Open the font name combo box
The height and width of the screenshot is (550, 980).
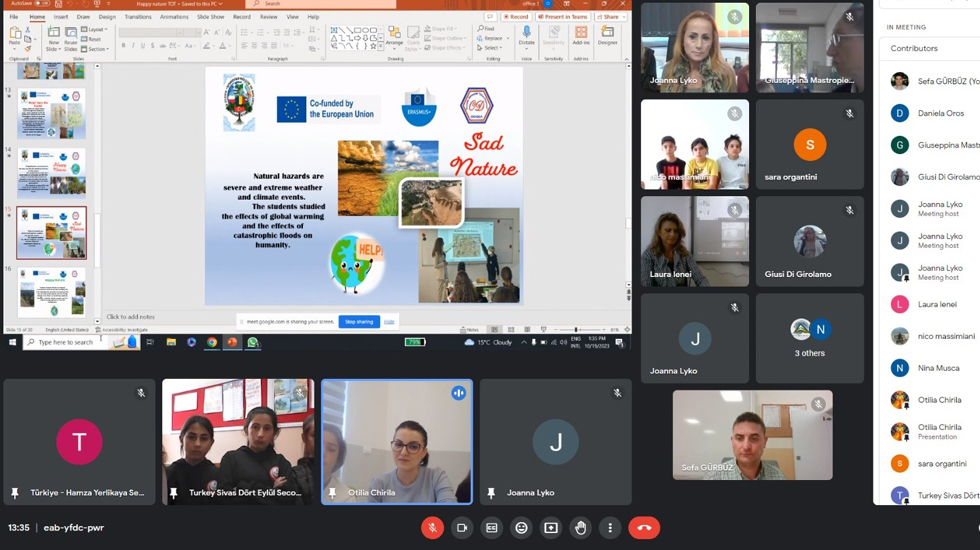[x=151, y=32]
